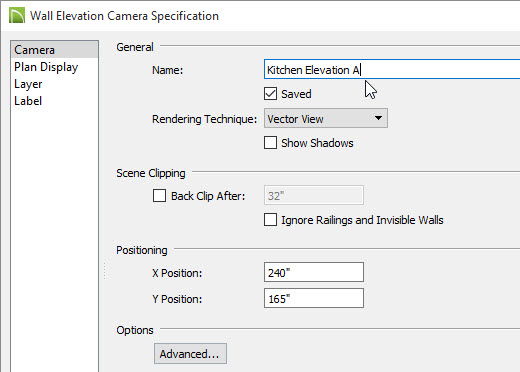Uncheck the Saved checkbox

(x=270, y=94)
